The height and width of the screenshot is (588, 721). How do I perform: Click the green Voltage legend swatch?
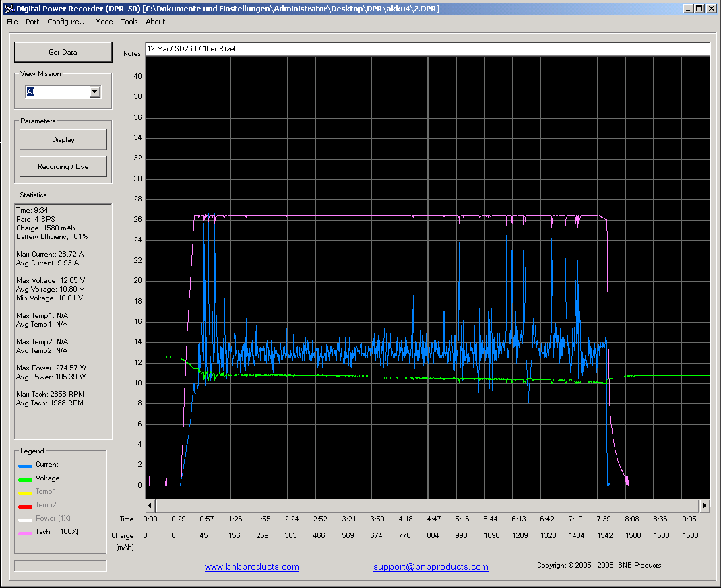(26, 480)
